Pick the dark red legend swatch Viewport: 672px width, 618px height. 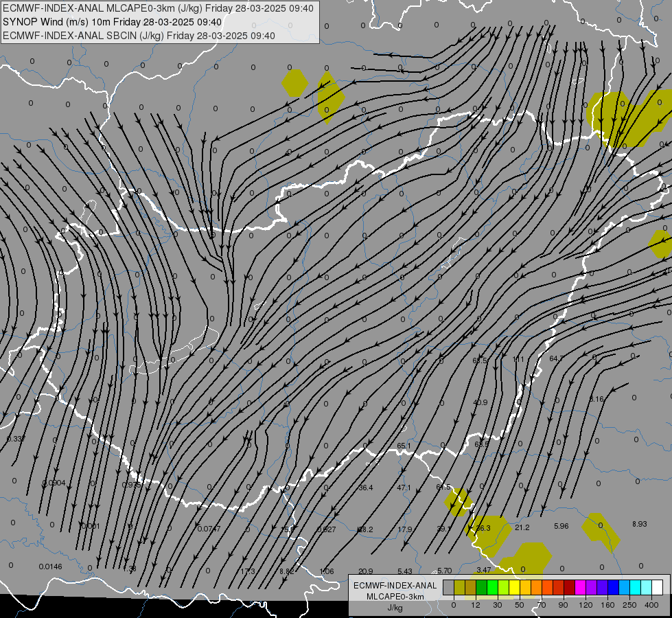[x=570, y=587]
